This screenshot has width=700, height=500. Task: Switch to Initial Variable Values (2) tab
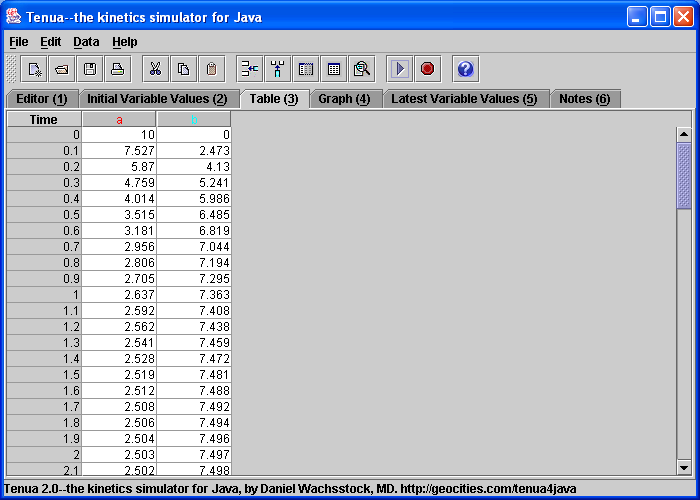(x=157, y=99)
